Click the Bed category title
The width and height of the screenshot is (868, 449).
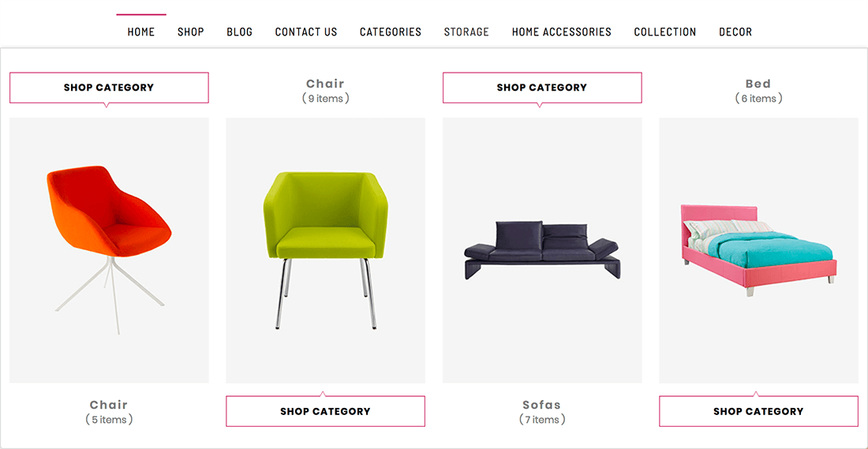(x=758, y=84)
